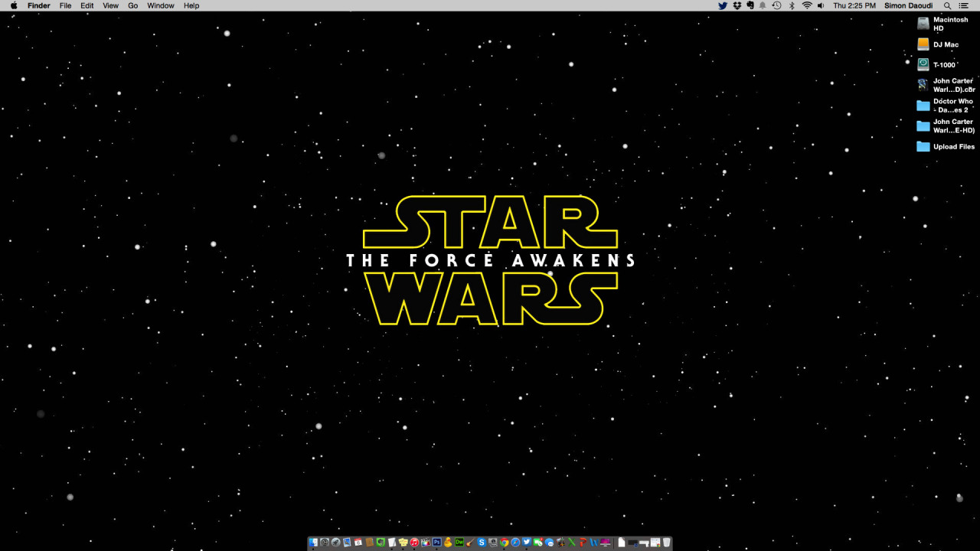Image resolution: width=980 pixels, height=551 pixels.
Task: Click the bell icon in the menu bar
Action: pos(763,5)
